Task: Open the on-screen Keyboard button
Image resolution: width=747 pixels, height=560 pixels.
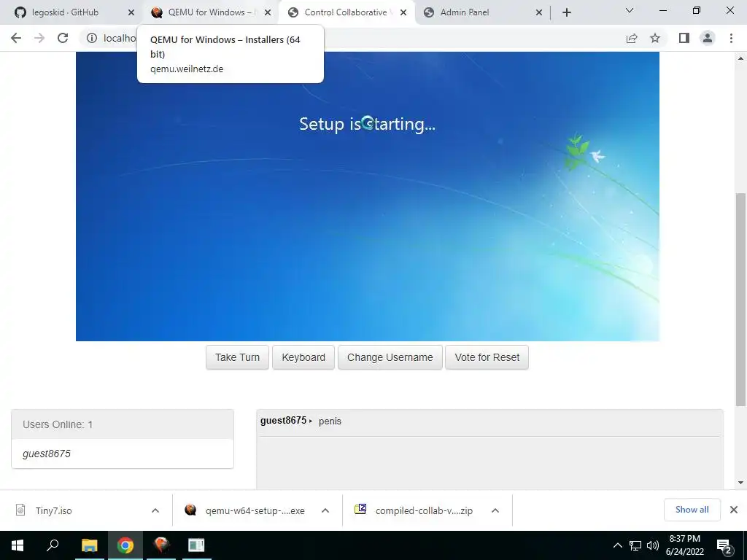Action: click(303, 357)
